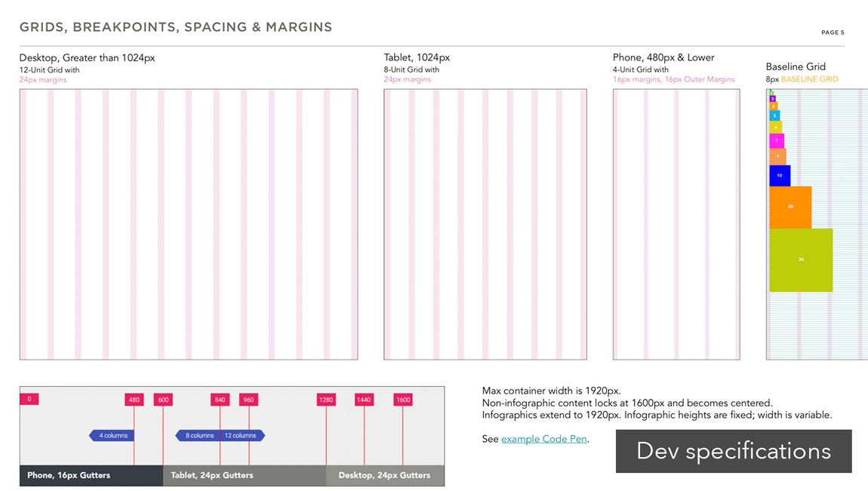Click the Phone 4-unit grid diagram
This screenshot has width=868, height=491.
click(x=676, y=224)
